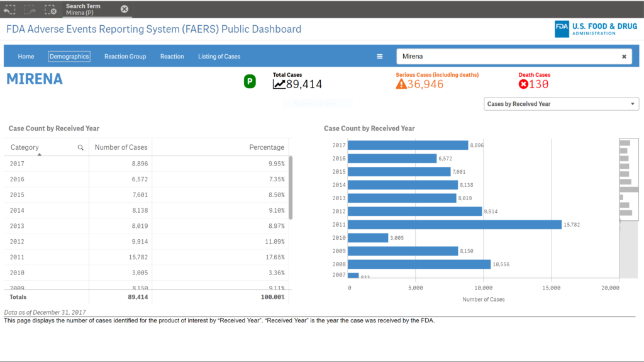Click the chart mini-map scrollbar thumbnail
This screenshot has width=644, height=362.
pyautogui.click(x=629, y=179)
